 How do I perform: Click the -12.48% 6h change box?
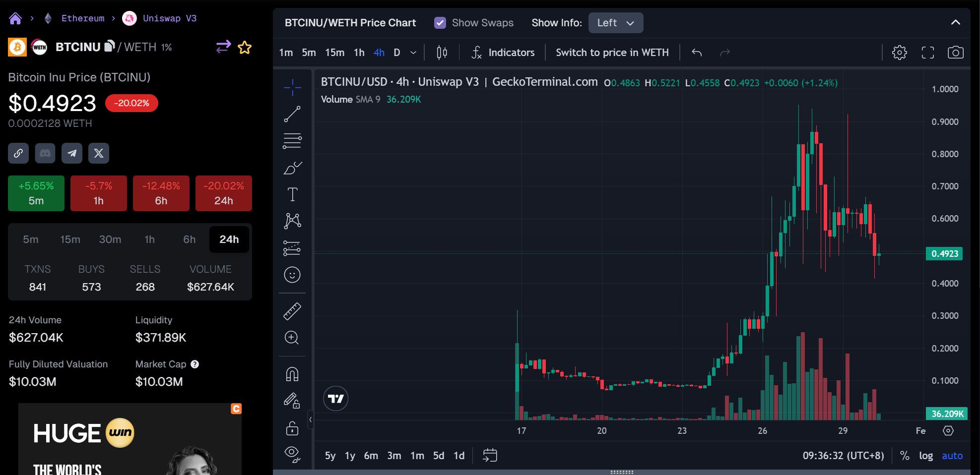coord(161,193)
